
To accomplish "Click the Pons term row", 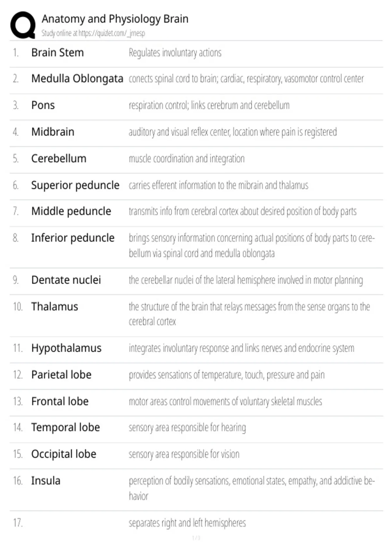I will coord(196,105).
